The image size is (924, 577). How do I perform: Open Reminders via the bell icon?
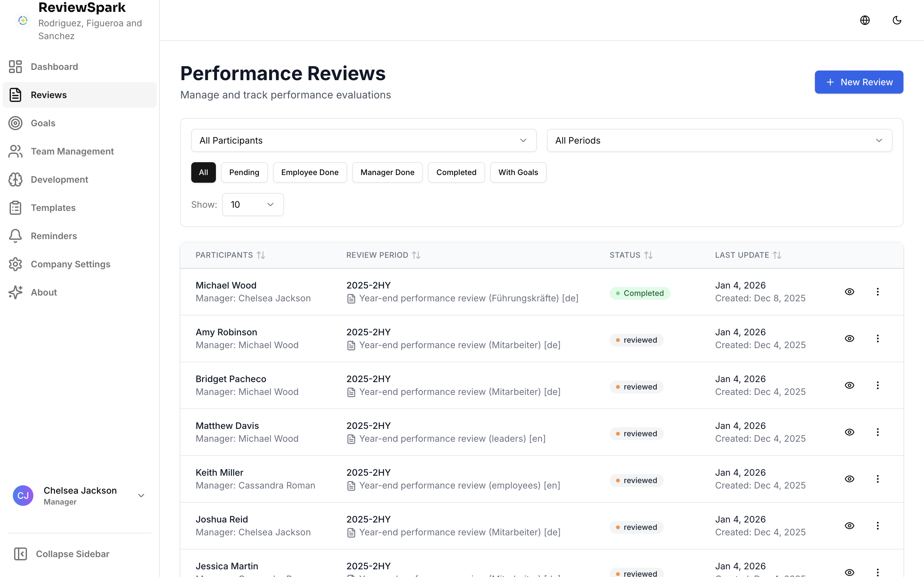point(15,236)
